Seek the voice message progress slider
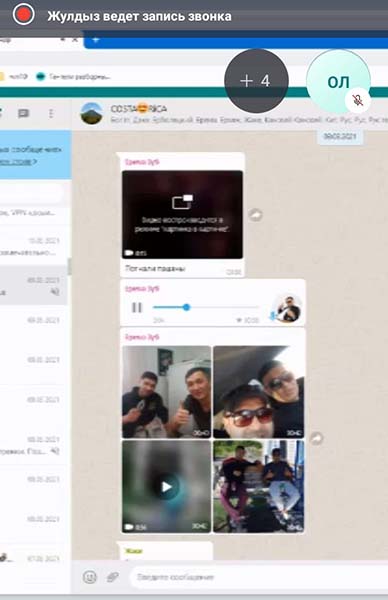 click(206, 307)
